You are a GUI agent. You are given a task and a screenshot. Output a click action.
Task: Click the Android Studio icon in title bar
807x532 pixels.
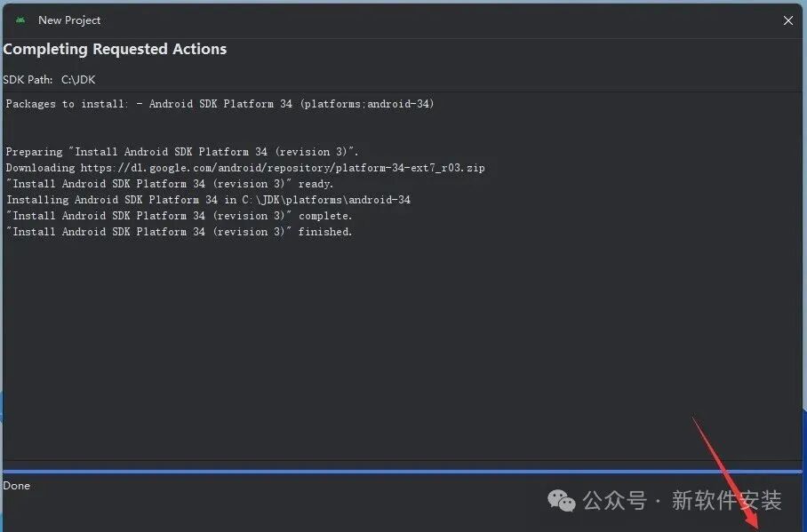pos(20,20)
